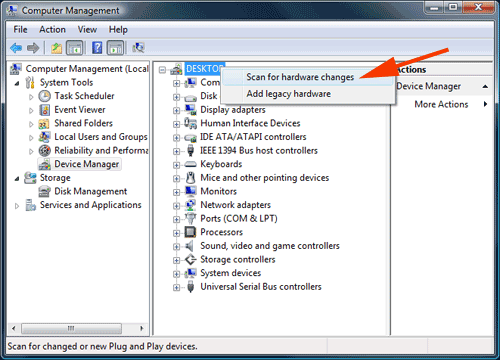Screen dimensions: 500x360
Task: Click the scan hardware toolbar icon
Action: click(x=138, y=48)
